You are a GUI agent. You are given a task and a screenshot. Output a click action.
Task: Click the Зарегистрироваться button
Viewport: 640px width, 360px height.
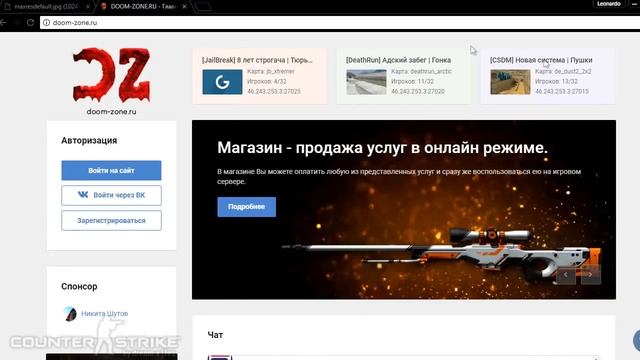(111, 220)
